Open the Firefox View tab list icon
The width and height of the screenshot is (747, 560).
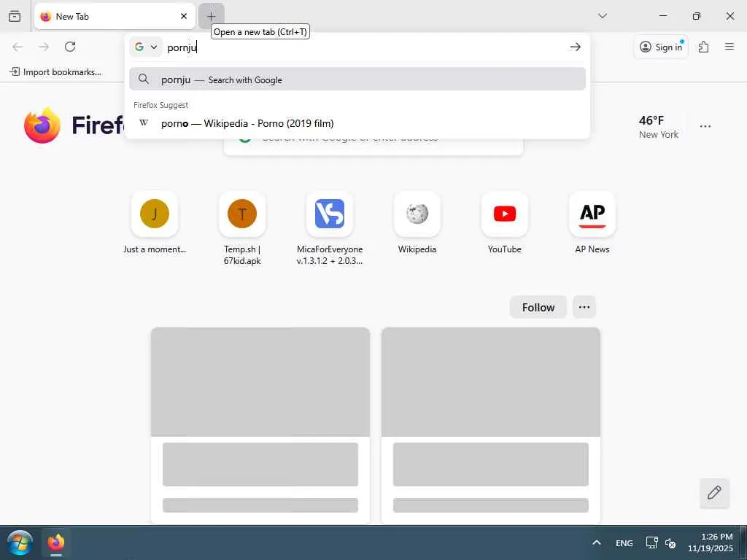coord(15,16)
